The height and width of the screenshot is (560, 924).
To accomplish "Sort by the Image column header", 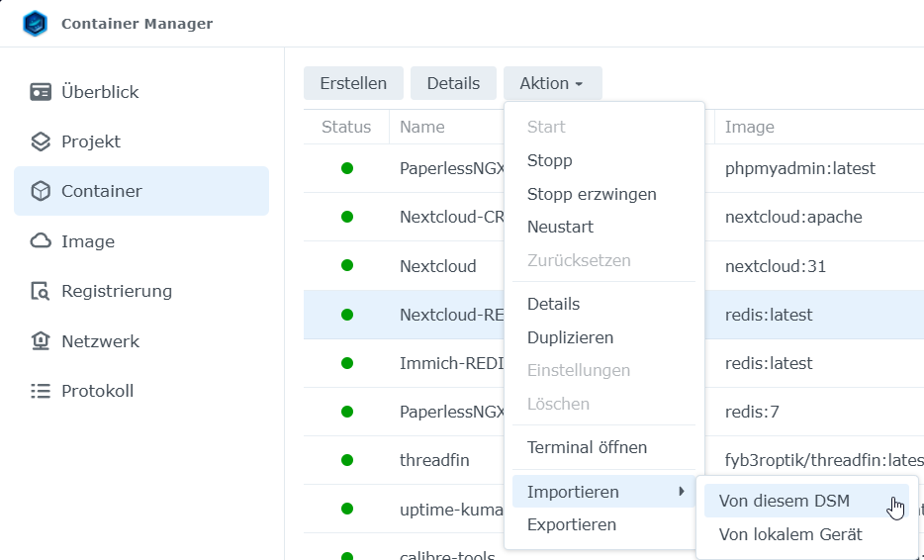I will (x=749, y=127).
